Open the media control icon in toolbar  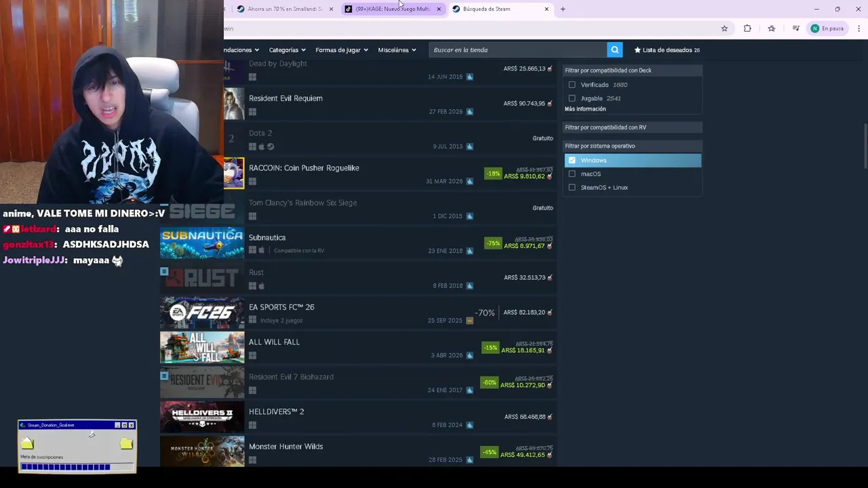[x=795, y=28]
